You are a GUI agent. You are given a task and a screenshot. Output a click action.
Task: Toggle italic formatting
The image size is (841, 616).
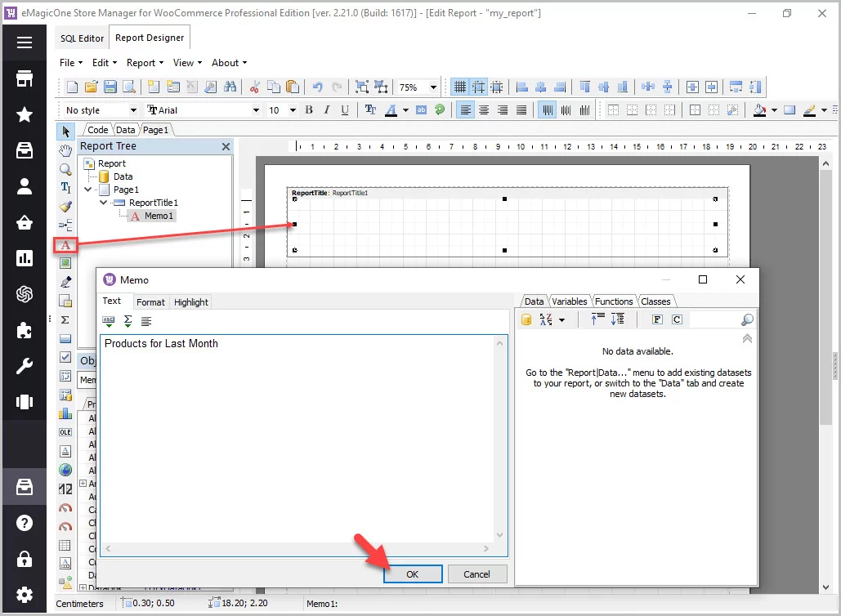[327, 110]
